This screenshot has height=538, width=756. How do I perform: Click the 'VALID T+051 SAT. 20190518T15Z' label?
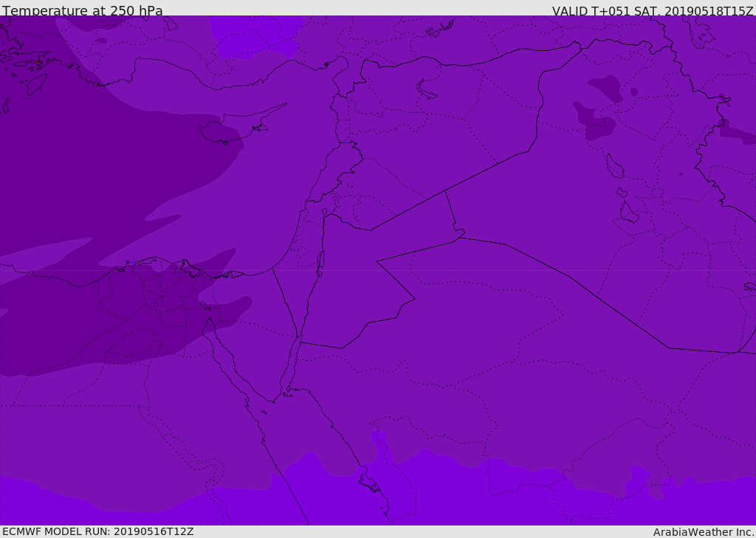[653, 11]
